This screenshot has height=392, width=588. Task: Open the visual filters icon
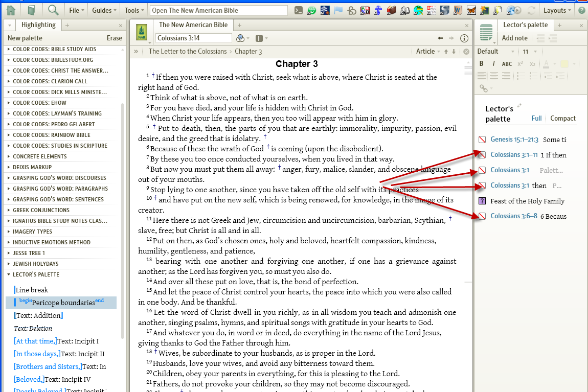pos(240,38)
